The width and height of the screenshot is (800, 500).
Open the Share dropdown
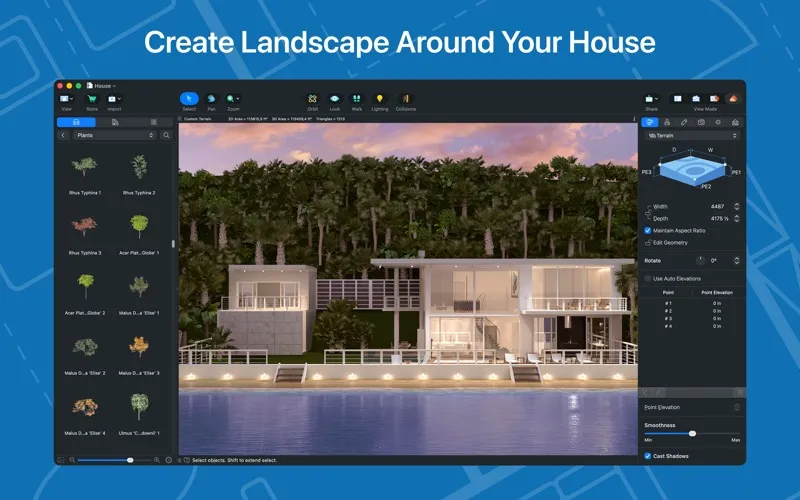(x=652, y=99)
